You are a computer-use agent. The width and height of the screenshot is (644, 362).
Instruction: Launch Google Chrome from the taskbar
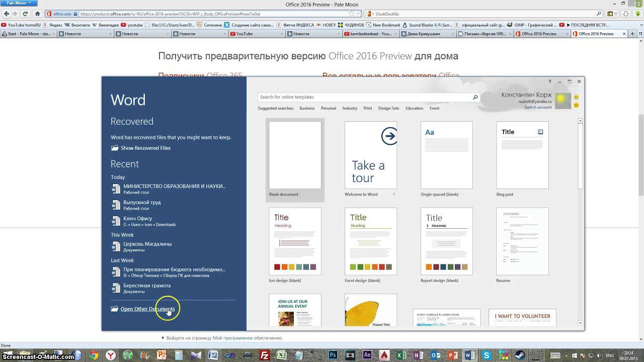click(x=94, y=355)
